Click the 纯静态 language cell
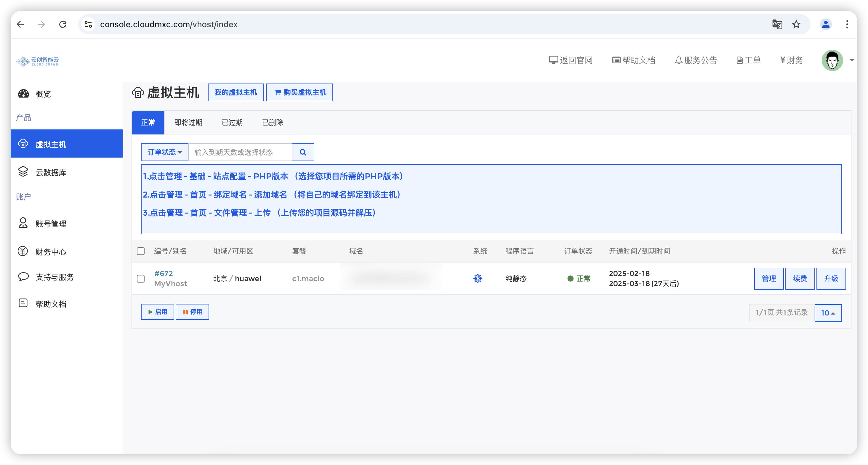 pyautogui.click(x=516, y=279)
